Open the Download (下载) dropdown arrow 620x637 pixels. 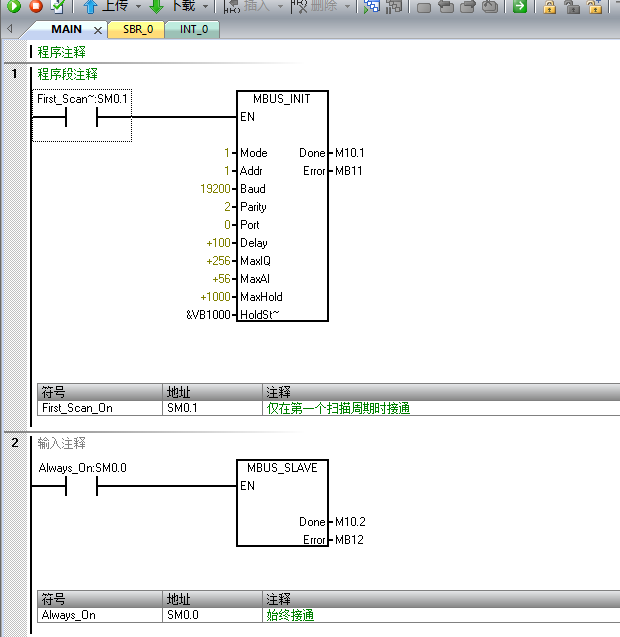(x=205, y=6)
